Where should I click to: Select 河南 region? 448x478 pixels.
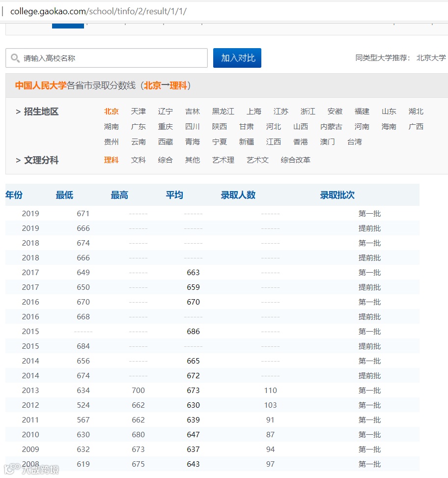(362, 127)
